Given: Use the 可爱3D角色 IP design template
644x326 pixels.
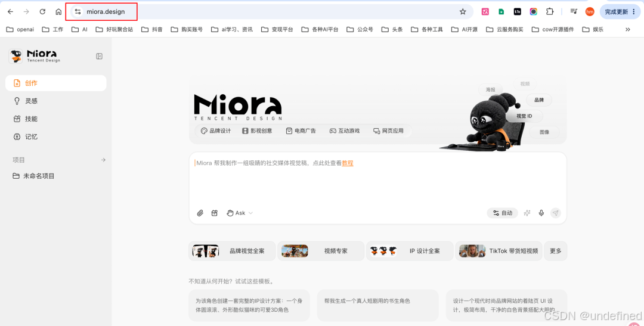Looking at the screenshot, I should point(249,306).
